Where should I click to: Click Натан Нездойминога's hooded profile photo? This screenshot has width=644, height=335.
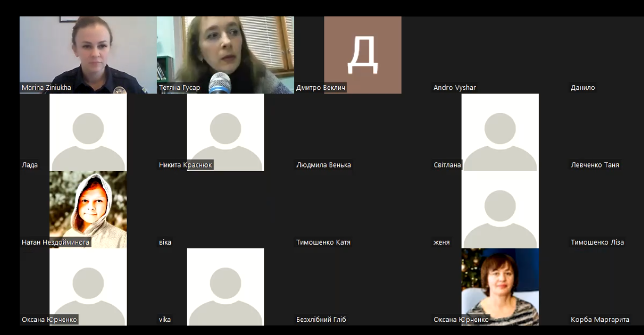[x=88, y=209]
